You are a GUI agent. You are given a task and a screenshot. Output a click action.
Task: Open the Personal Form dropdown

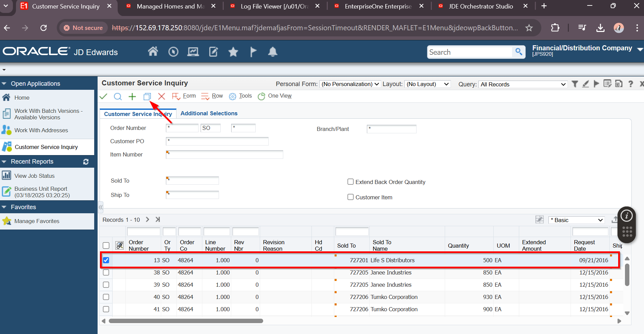click(x=350, y=84)
